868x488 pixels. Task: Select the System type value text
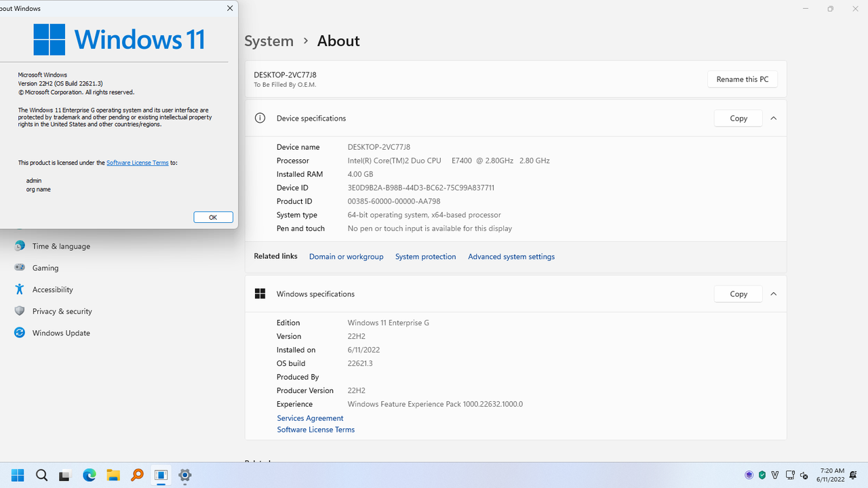(425, 215)
